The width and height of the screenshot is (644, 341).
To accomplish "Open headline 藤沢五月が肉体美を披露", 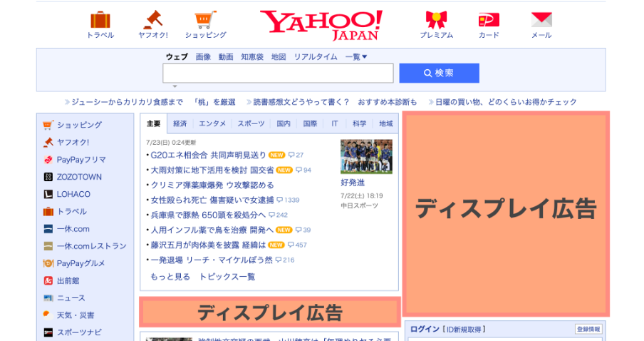I will tap(208, 245).
